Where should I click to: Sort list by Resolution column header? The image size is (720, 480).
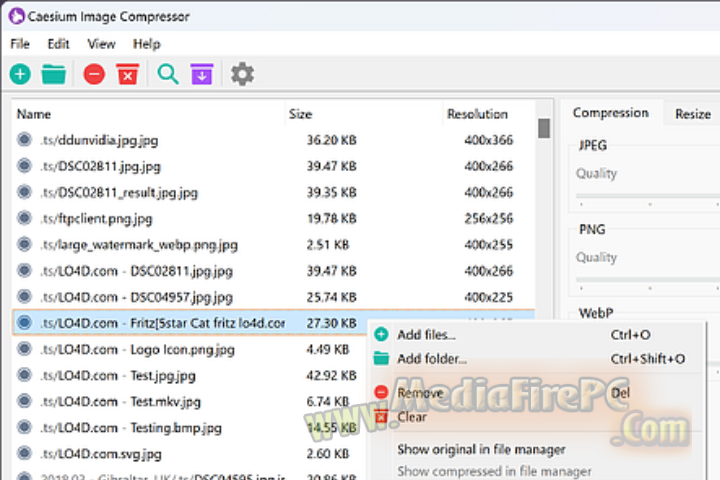point(488,114)
